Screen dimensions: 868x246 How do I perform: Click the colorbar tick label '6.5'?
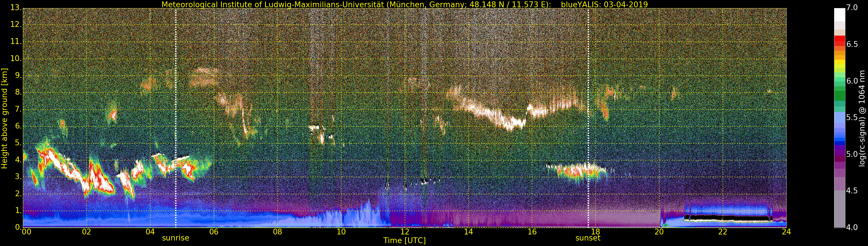pos(852,44)
